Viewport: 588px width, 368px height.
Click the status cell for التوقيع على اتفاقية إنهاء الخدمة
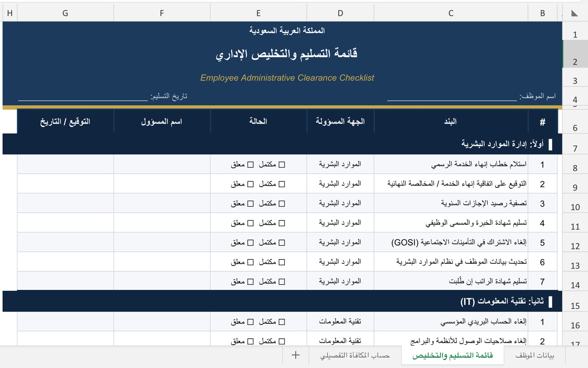pos(258,184)
